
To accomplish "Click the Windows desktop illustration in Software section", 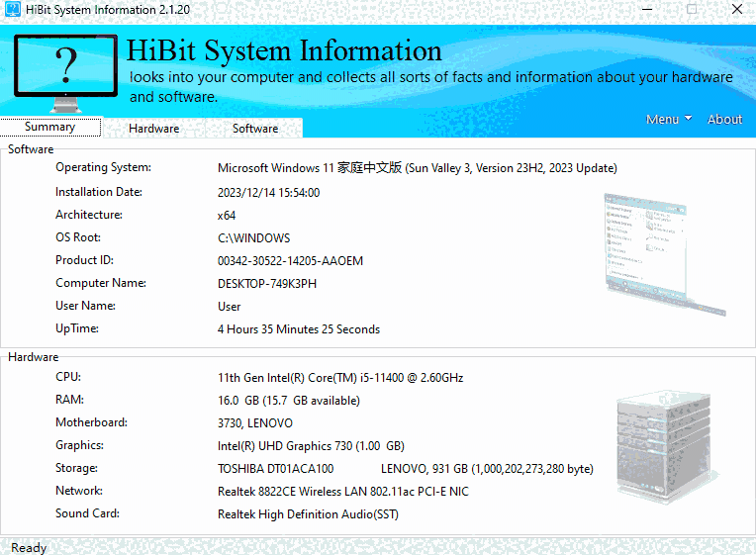I will coord(665,254).
